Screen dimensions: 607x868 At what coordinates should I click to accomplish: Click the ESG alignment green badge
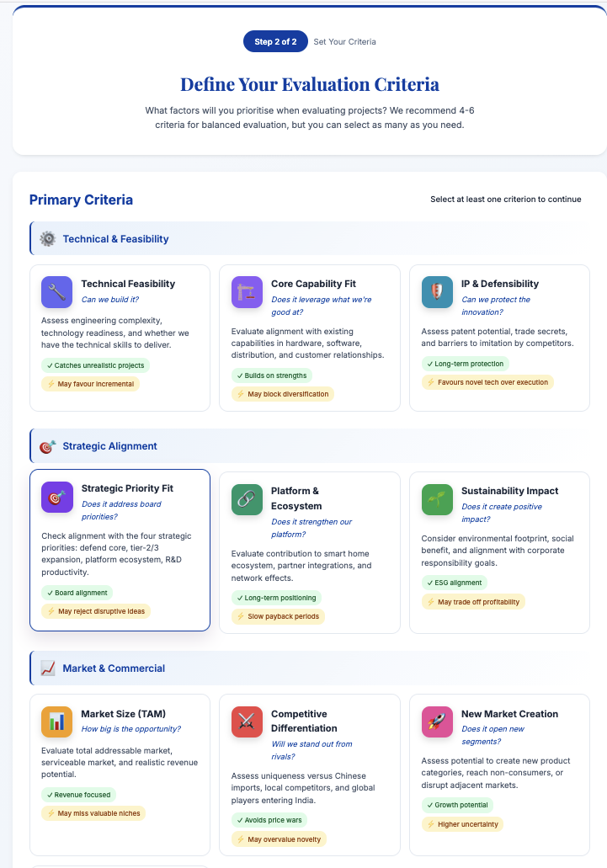point(455,582)
